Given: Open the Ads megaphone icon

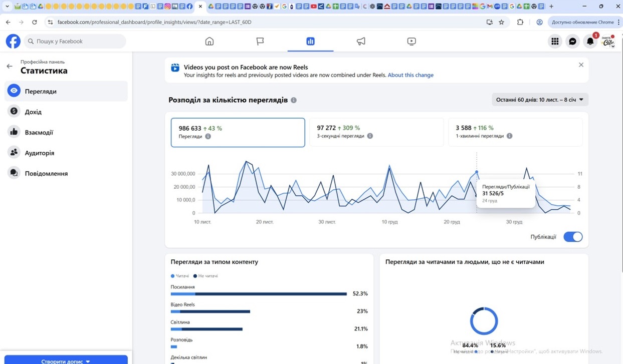Looking at the screenshot, I should pyautogui.click(x=361, y=41).
